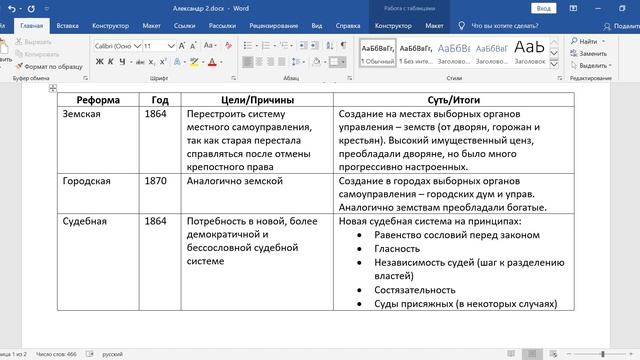Toggle bold formatting (Ж)
The height and width of the screenshot is (360, 640).
click(x=99, y=62)
